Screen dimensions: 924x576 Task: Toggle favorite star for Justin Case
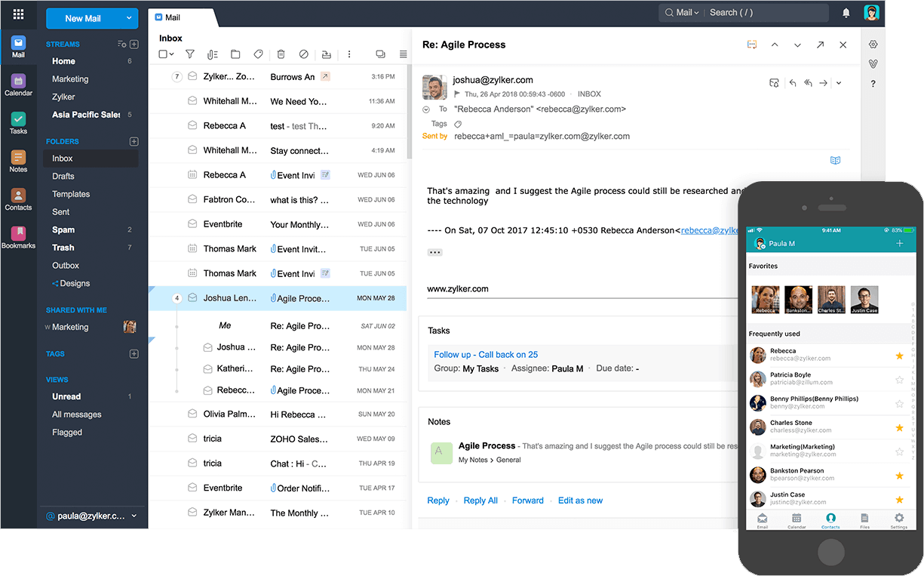tap(899, 500)
